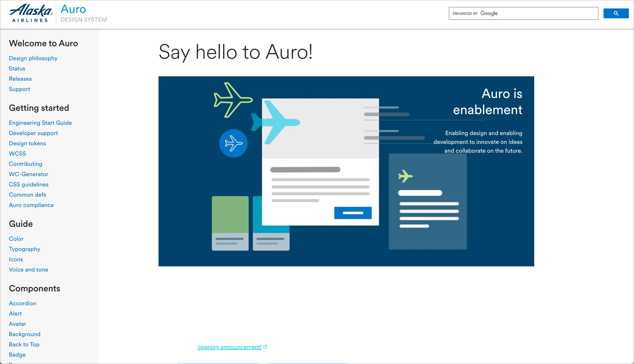Go to the Icons guide
Screen dimensions: 634x364
16,259
